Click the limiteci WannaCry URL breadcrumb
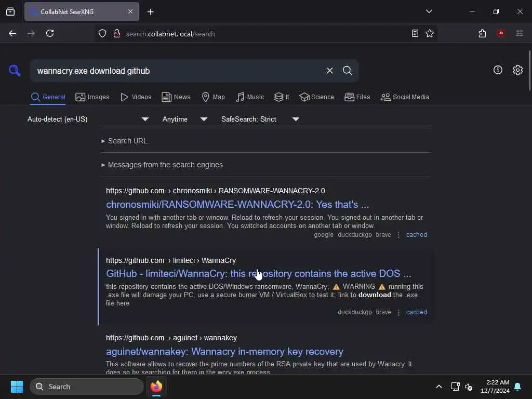 pyautogui.click(x=170, y=260)
